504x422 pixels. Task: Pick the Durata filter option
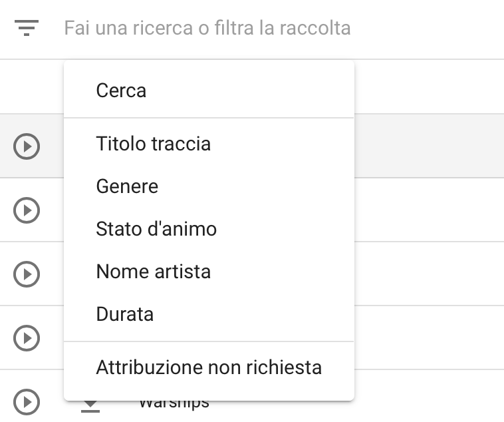click(x=209, y=314)
